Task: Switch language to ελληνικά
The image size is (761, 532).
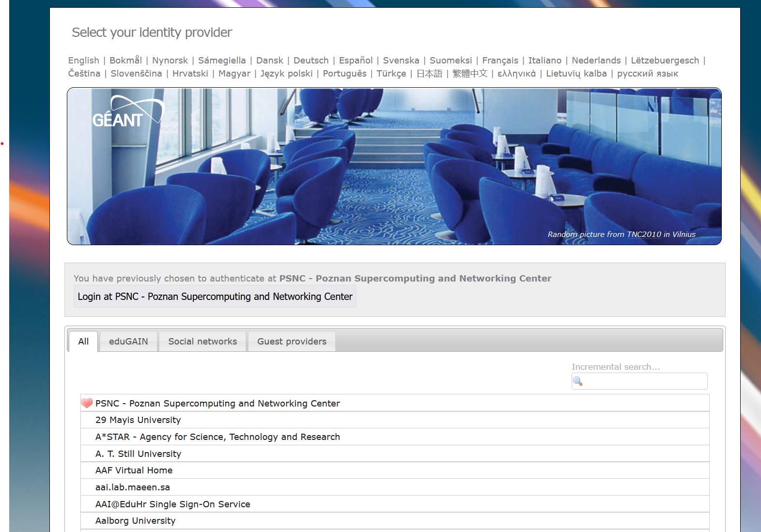Action: pyautogui.click(x=517, y=74)
